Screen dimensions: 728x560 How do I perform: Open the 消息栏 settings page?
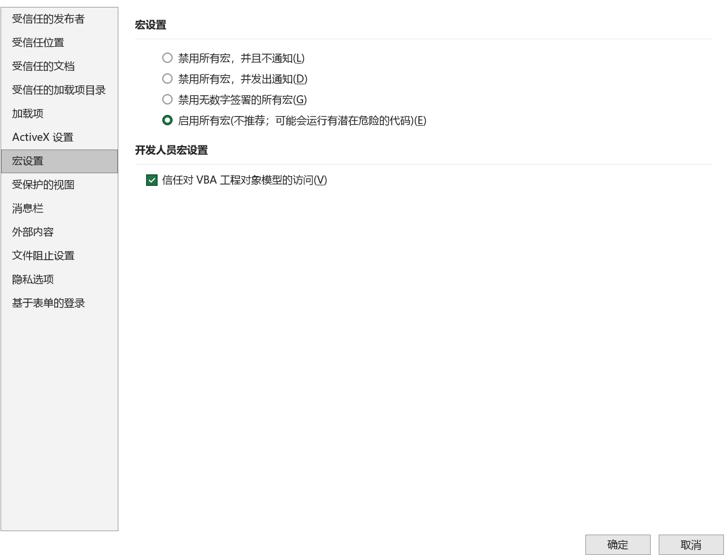(x=27, y=208)
